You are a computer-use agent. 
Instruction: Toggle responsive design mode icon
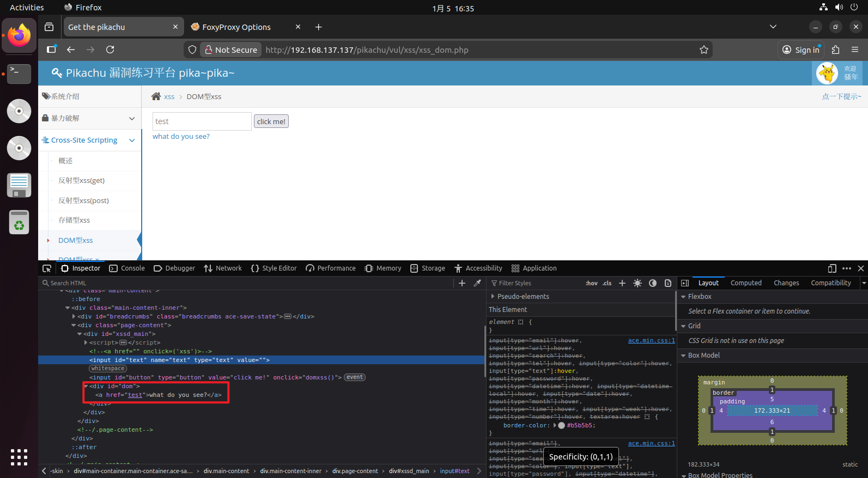pyautogui.click(x=832, y=268)
